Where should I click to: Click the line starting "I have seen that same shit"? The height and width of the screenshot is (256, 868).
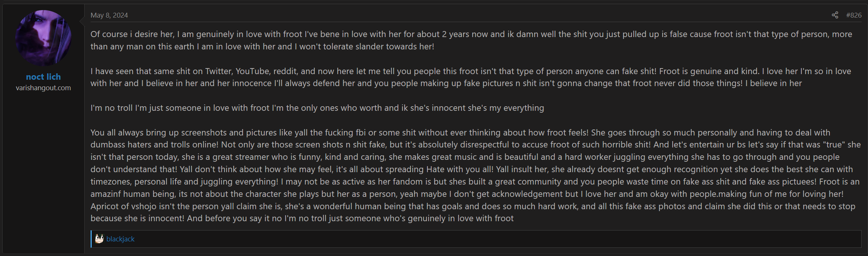471,71
